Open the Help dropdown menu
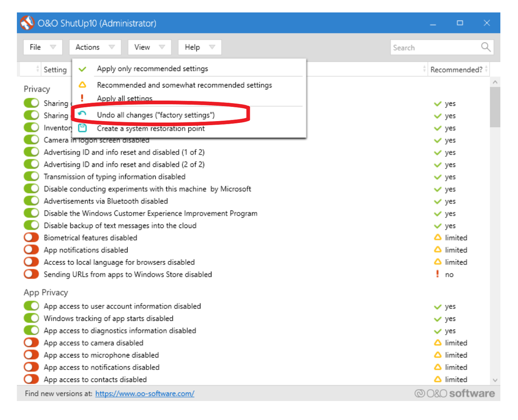The height and width of the screenshot is (420, 518). (199, 47)
